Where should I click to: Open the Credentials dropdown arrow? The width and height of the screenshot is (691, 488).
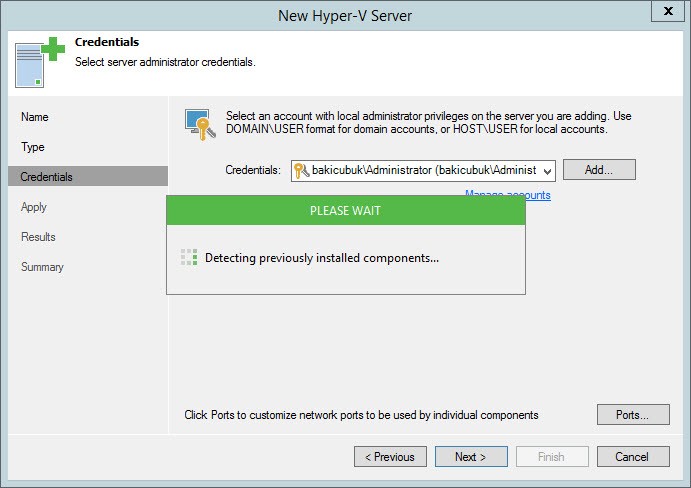click(547, 171)
